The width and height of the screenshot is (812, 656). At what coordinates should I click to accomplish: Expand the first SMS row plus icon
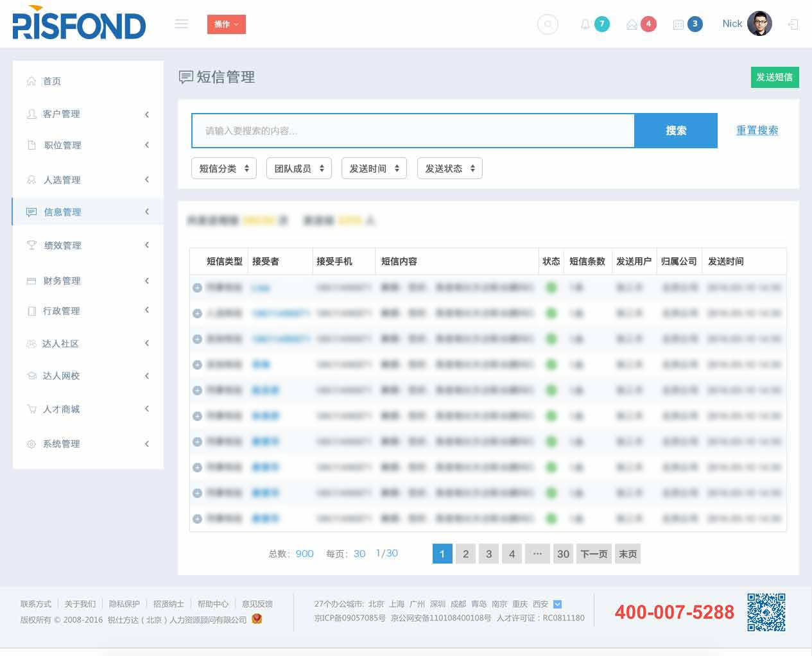pyautogui.click(x=198, y=288)
